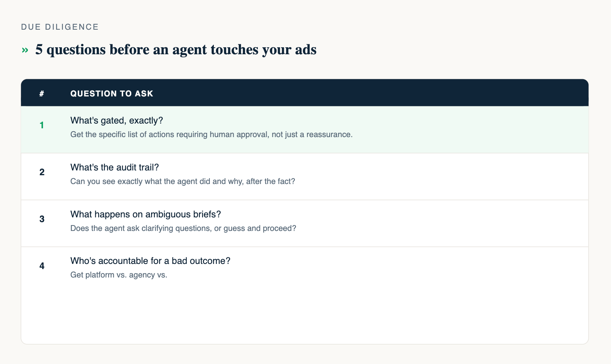Image resolution: width=611 pixels, height=364 pixels.
Task: Click the description about clarifying questions
Action: point(183,228)
